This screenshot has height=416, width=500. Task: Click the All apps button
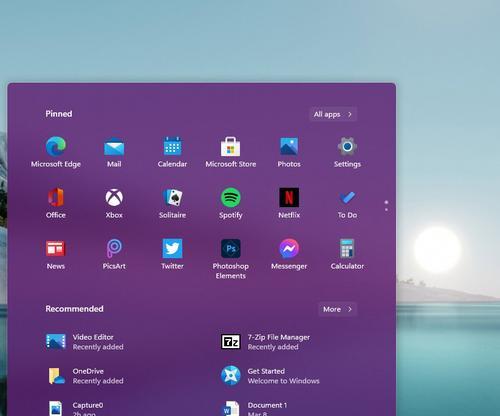click(x=333, y=114)
